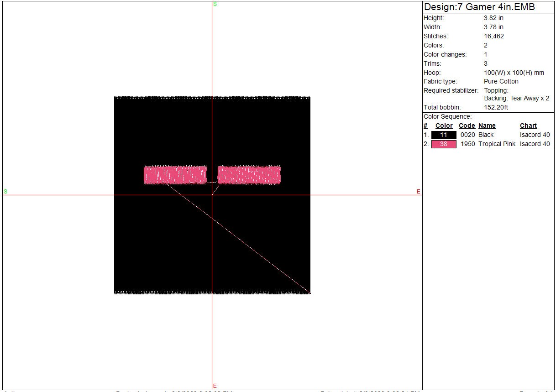Click the design title 7 Gamer 4in.EMB
The image size is (556, 392).
(x=479, y=7)
